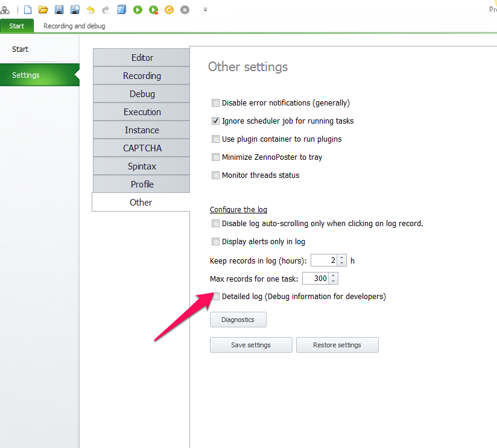497x448 pixels.
Task: Click the Other settings page title
Action: coord(248,67)
